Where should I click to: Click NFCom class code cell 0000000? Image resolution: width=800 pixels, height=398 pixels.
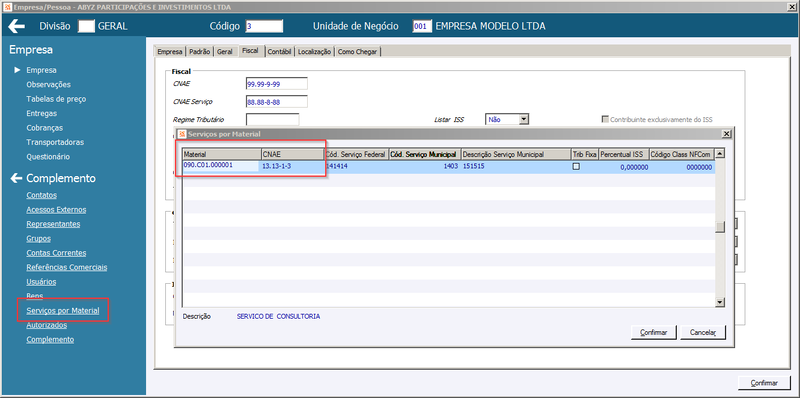point(682,167)
